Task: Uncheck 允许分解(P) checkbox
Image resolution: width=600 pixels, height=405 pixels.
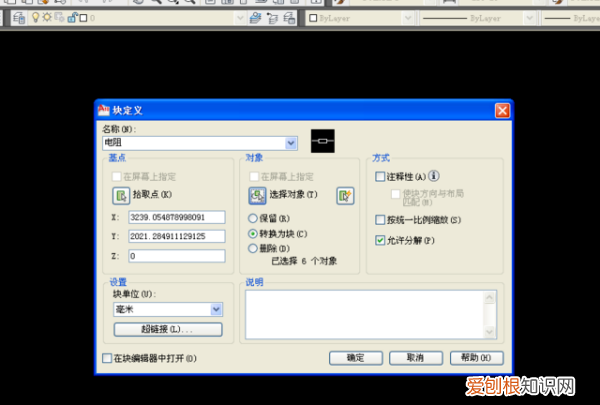Action: click(x=380, y=240)
